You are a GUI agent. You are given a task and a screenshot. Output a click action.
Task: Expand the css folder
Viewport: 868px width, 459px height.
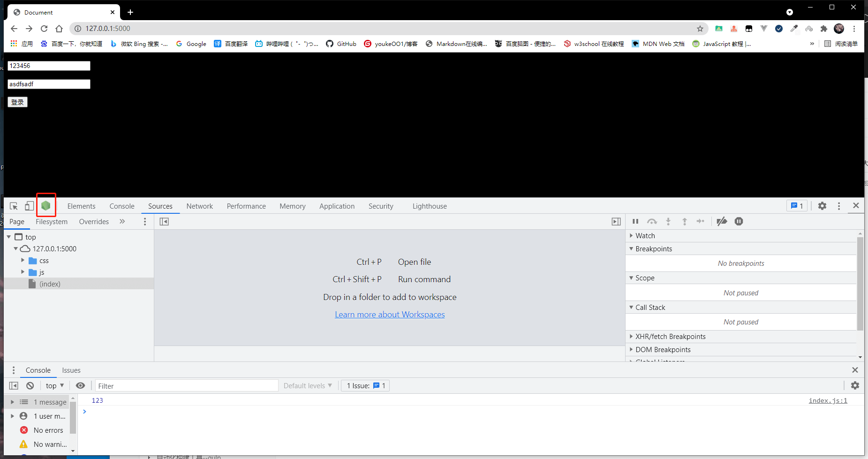coord(23,260)
